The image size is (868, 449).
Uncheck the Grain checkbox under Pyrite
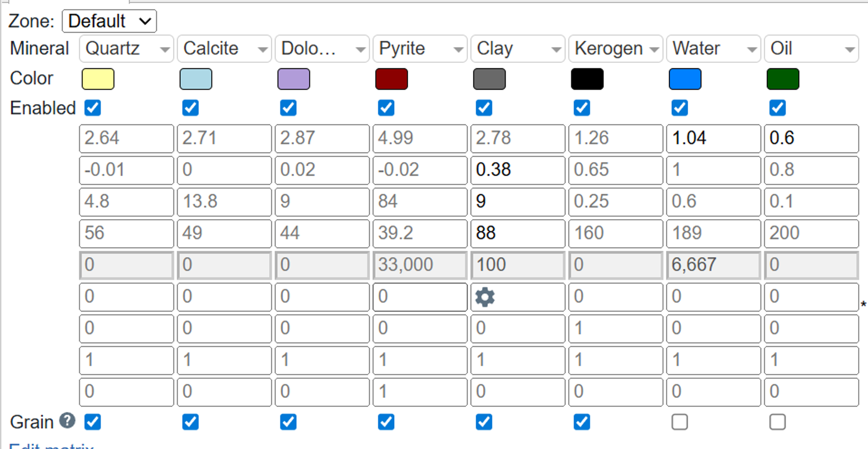click(386, 422)
